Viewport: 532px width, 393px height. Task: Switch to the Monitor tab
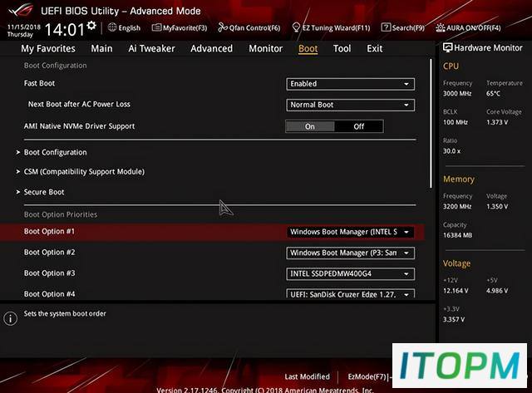tap(265, 48)
